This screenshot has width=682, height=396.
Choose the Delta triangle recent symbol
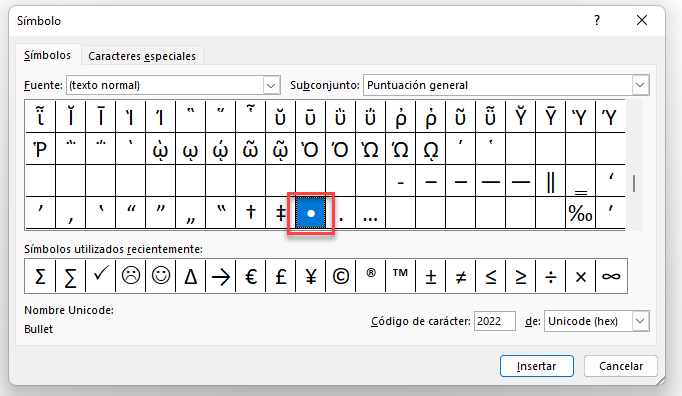click(x=191, y=276)
